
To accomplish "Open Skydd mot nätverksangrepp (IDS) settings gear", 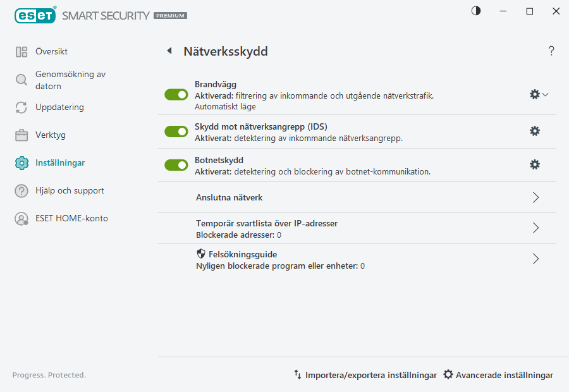I will 535,131.
